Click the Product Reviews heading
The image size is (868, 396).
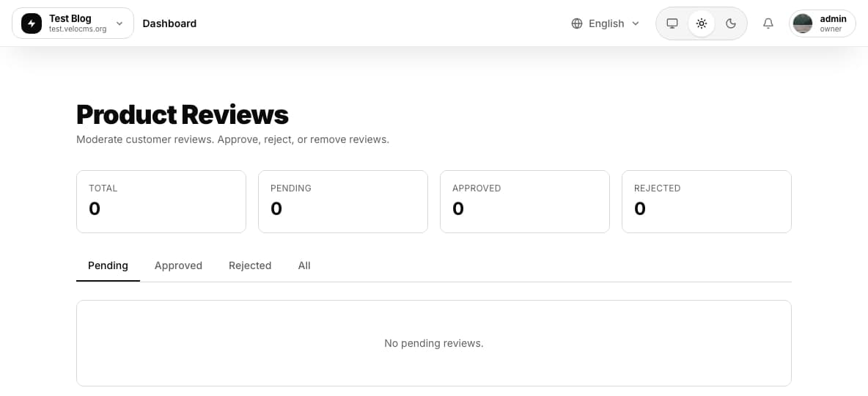pyautogui.click(x=183, y=114)
